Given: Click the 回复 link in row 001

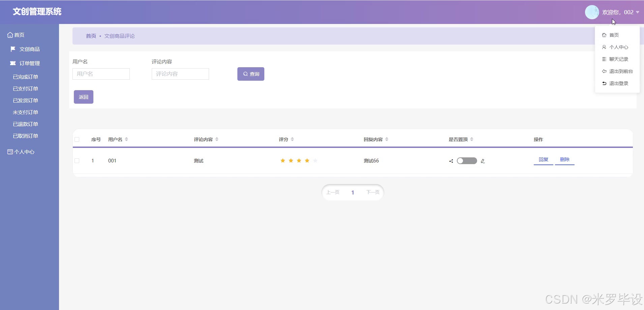Looking at the screenshot, I should tap(544, 160).
